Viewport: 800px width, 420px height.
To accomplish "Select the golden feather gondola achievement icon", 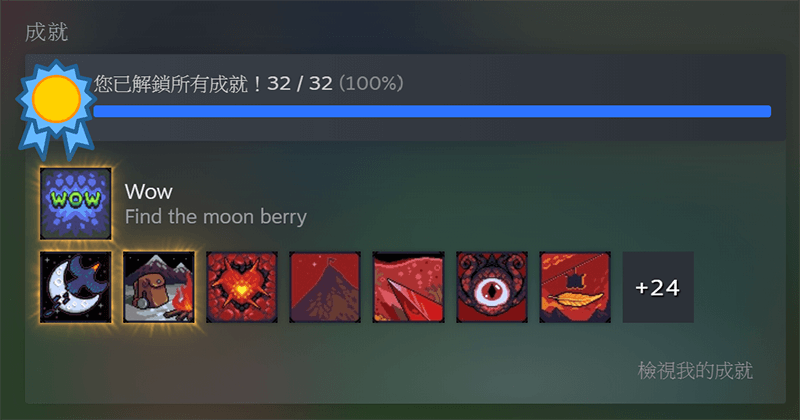I will (575, 287).
